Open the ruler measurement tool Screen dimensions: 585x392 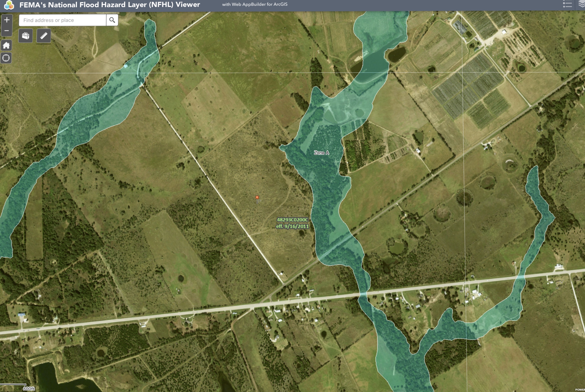point(44,36)
